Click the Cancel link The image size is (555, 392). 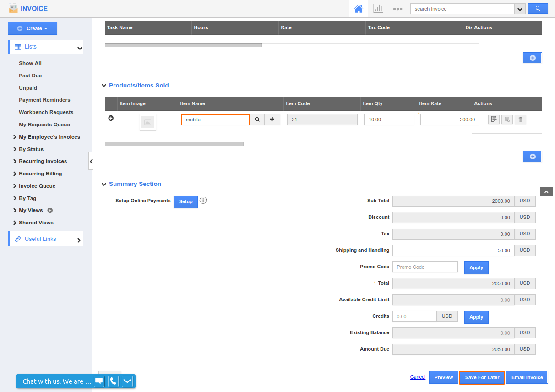[418, 377]
